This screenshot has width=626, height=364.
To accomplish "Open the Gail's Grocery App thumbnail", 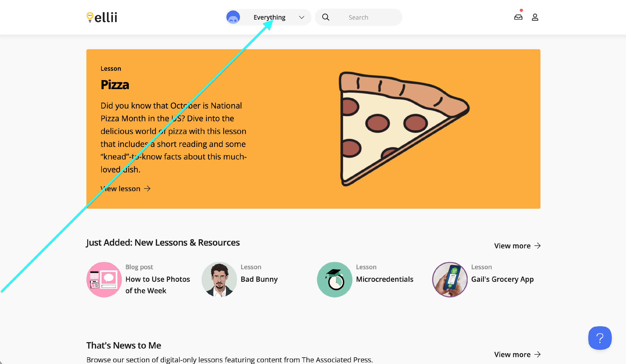I will click(450, 279).
